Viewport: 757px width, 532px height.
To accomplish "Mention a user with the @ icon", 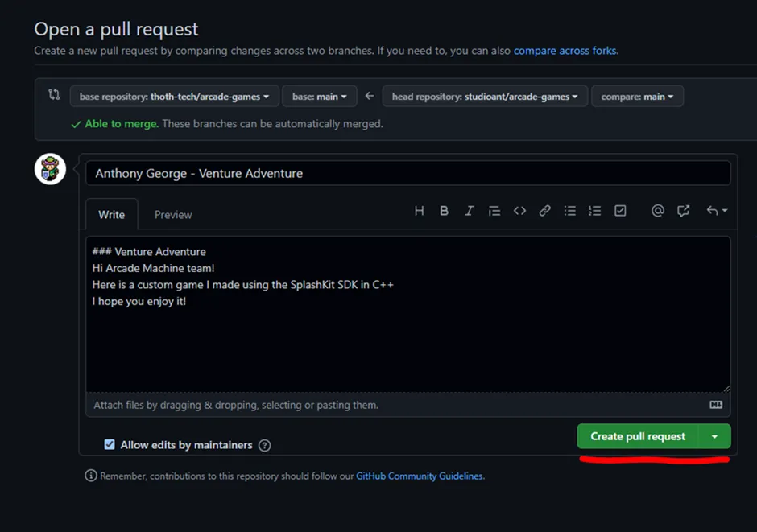I will coord(658,211).
